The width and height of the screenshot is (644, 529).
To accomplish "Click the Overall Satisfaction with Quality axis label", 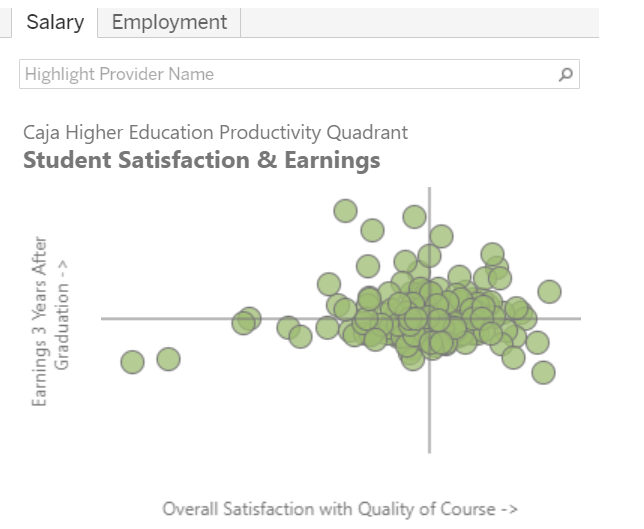I will (x=340, y=509).
